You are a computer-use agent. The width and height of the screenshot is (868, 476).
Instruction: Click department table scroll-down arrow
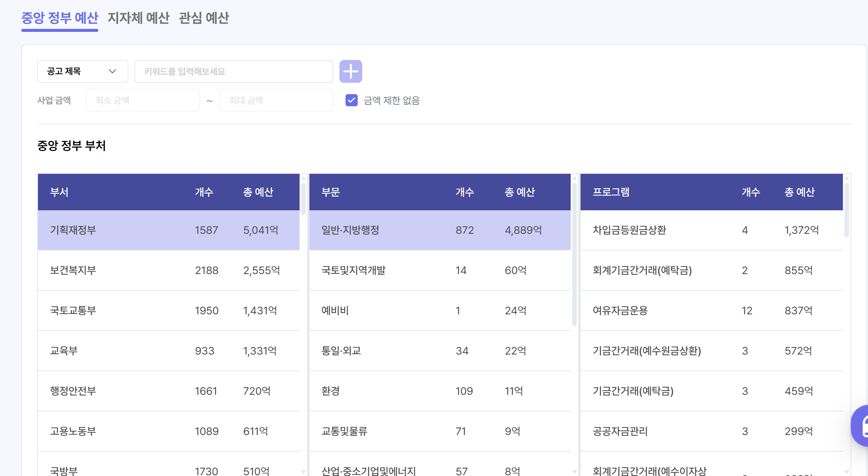[303, 471]
